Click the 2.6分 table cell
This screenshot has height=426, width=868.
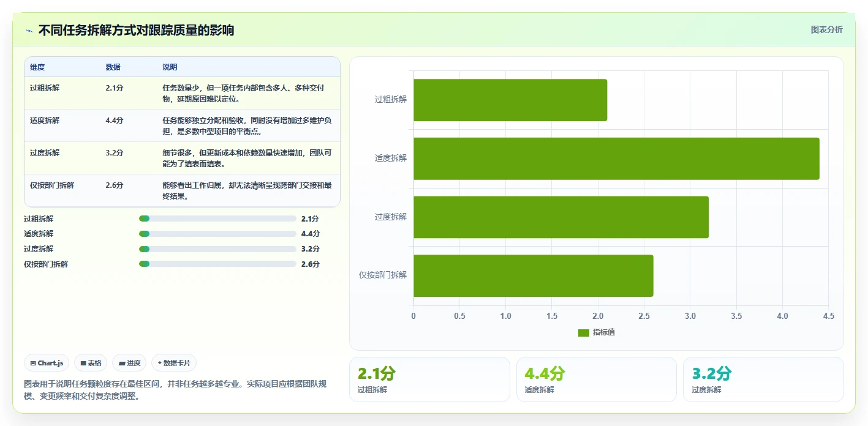115,185
